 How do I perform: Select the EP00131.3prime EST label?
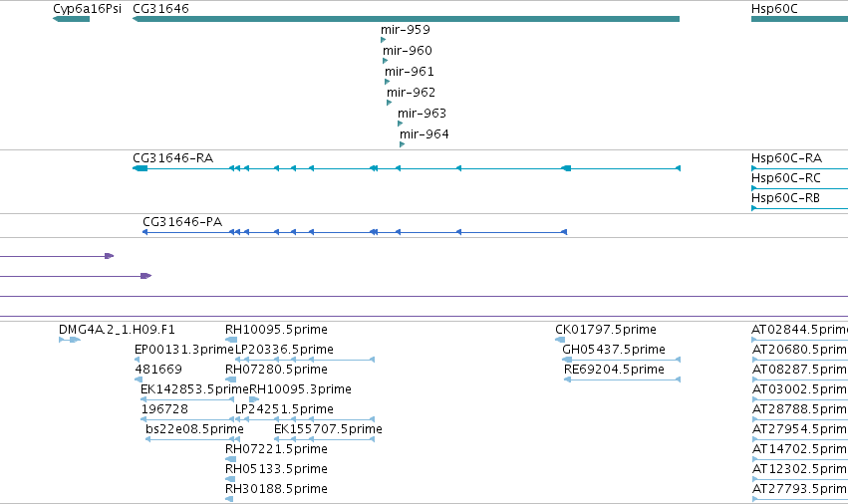click(184, 350)
